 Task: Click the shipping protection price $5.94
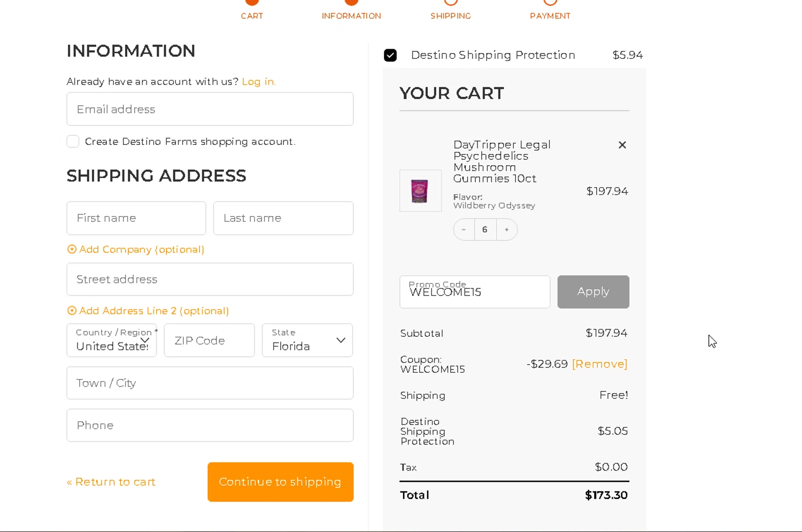628,55
